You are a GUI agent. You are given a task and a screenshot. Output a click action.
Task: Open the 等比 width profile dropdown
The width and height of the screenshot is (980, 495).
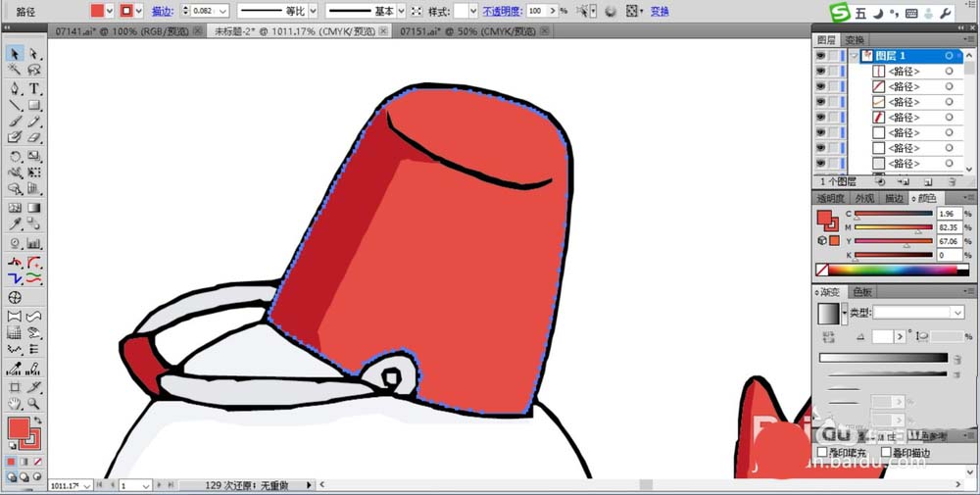(x=314, y=11)
